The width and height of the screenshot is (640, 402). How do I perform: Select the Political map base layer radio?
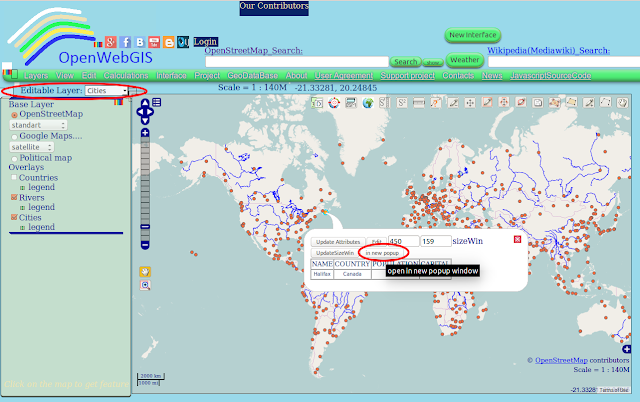[x=14, y=158]
